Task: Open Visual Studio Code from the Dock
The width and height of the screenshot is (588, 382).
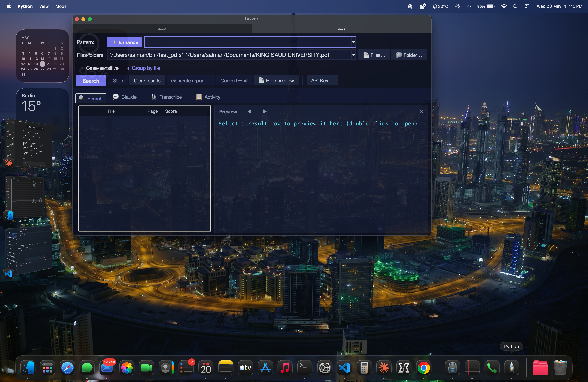Action: coord(344,368)
